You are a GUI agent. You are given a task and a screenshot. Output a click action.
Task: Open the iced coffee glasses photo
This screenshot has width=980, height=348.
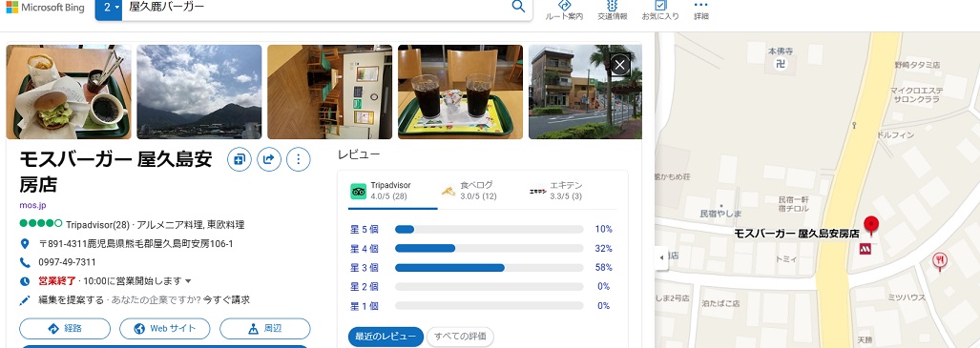point(461,92)
